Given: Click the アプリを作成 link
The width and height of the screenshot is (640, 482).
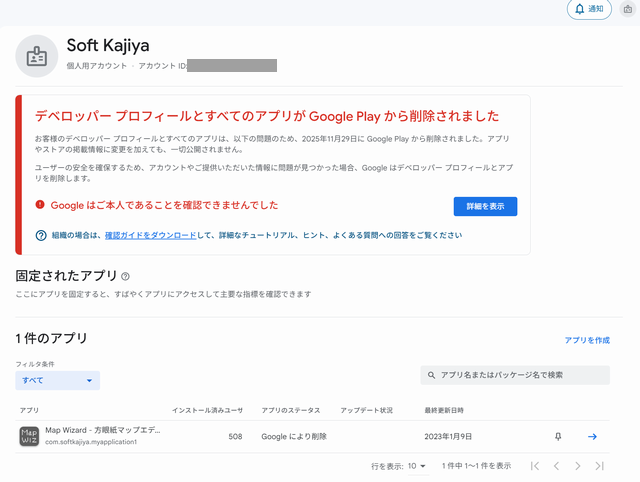Looking at the screenshot, I should tap(586, 341).
